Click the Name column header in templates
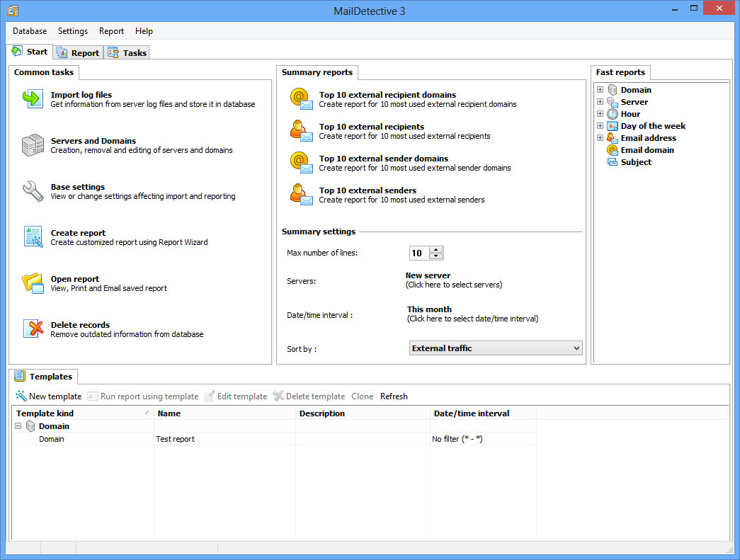The height and width of the screenshot is (560, 740). (x=224, y=413)
